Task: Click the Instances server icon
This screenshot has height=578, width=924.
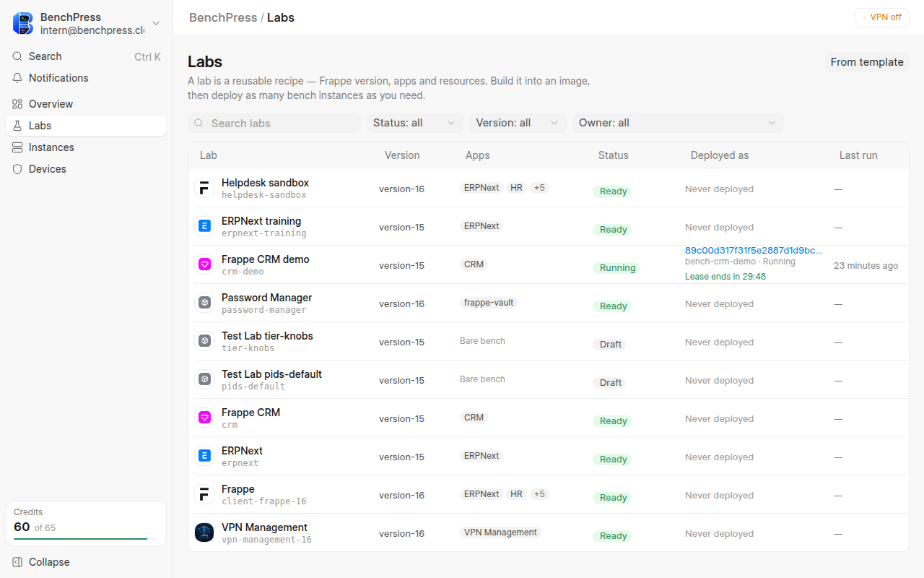Action: pos(17,147)
